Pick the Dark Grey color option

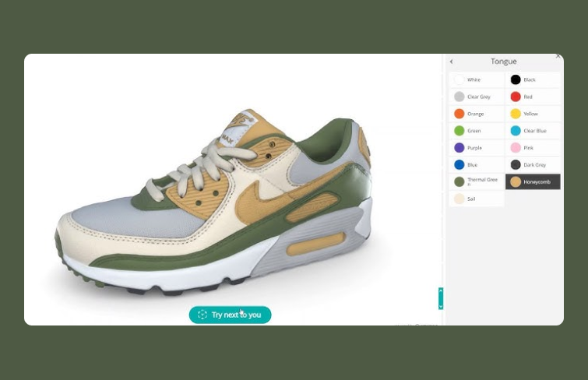pyautogui.click(x=533, y=164)
